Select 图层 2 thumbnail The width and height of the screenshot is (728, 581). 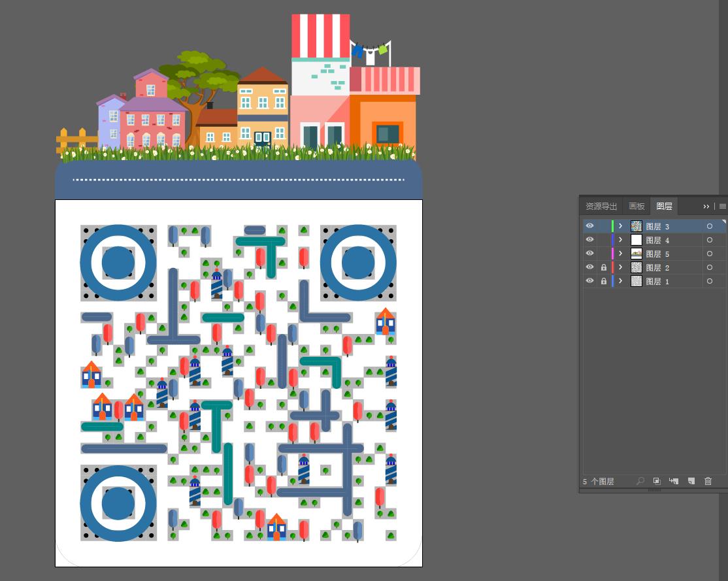(636, 267)
